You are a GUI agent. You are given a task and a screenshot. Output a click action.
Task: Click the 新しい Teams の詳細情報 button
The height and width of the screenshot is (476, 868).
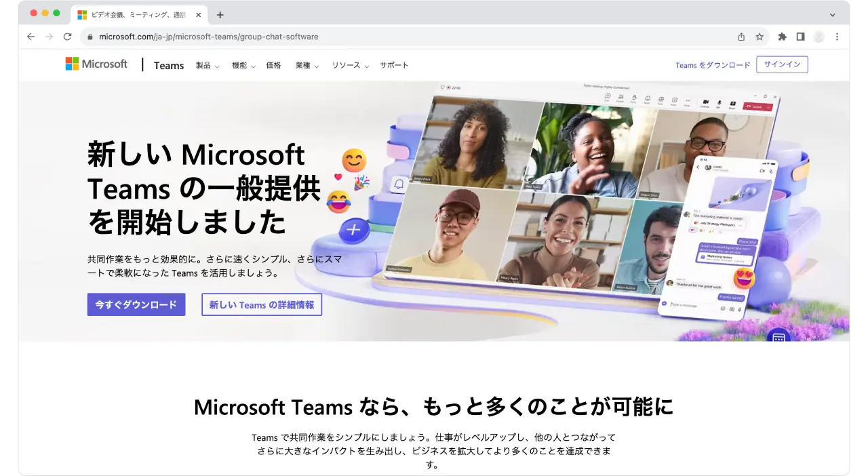[x=262, y=304]
